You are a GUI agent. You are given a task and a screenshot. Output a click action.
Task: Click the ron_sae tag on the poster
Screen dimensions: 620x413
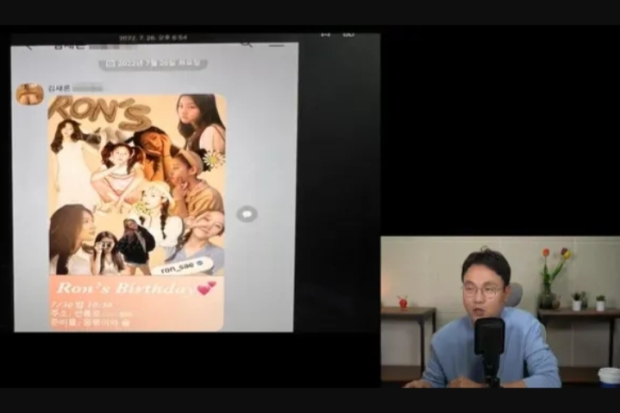click(185, 264)
